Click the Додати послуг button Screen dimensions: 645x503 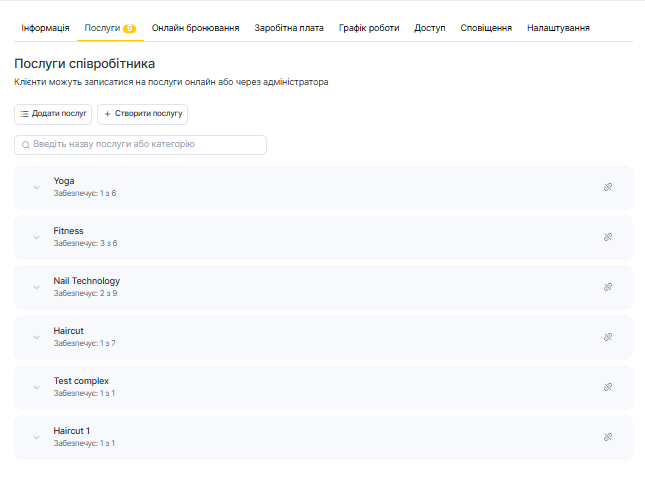tap(53, 114)
